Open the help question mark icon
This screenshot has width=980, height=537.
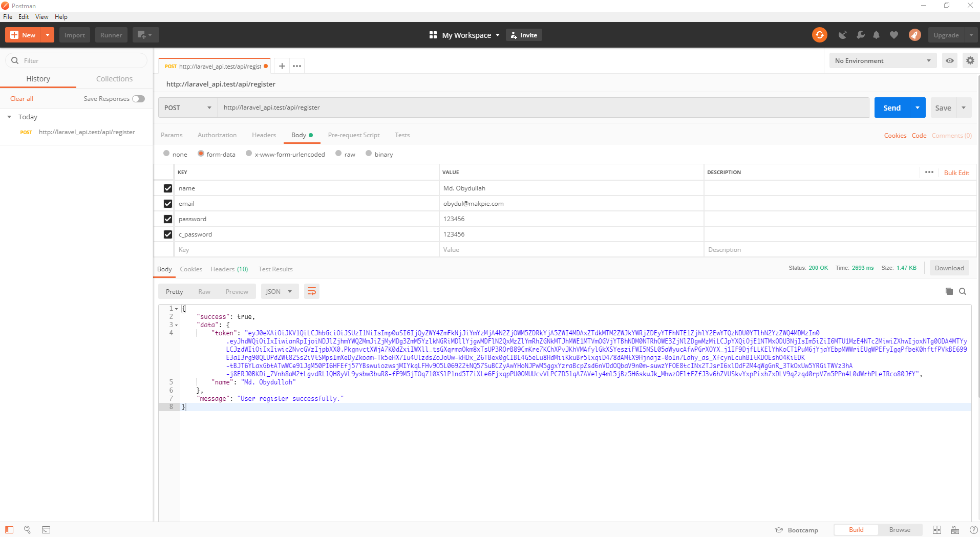(x=973, y=530)
